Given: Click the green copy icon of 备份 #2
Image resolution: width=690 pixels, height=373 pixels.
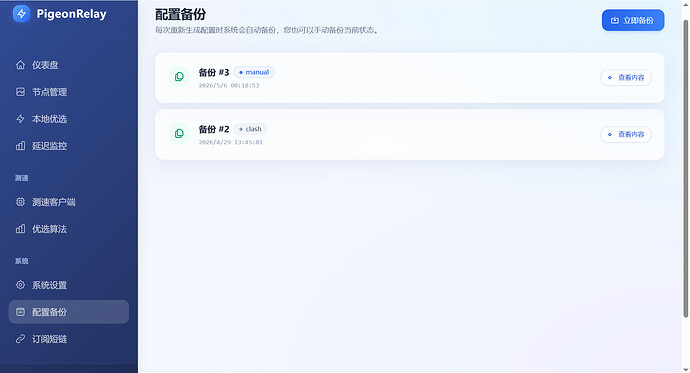Looking at the screenshot, I should point(179,134).
